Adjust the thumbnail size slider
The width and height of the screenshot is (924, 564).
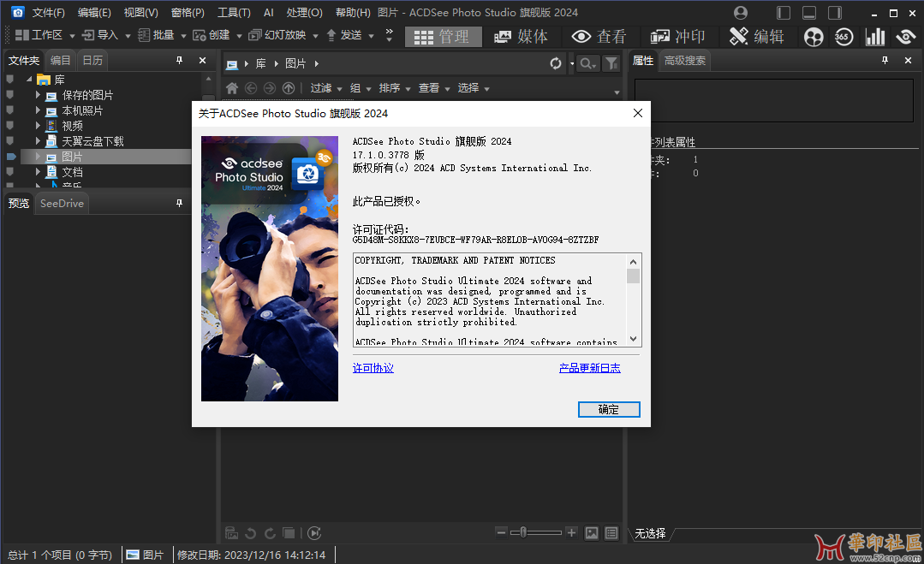coord(523,533)
